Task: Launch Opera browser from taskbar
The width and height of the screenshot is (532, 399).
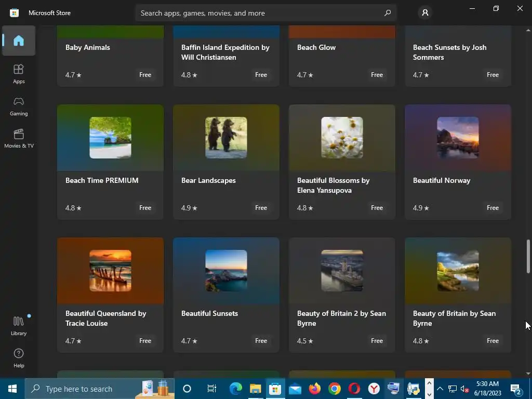Action: [x=354, y=389]
